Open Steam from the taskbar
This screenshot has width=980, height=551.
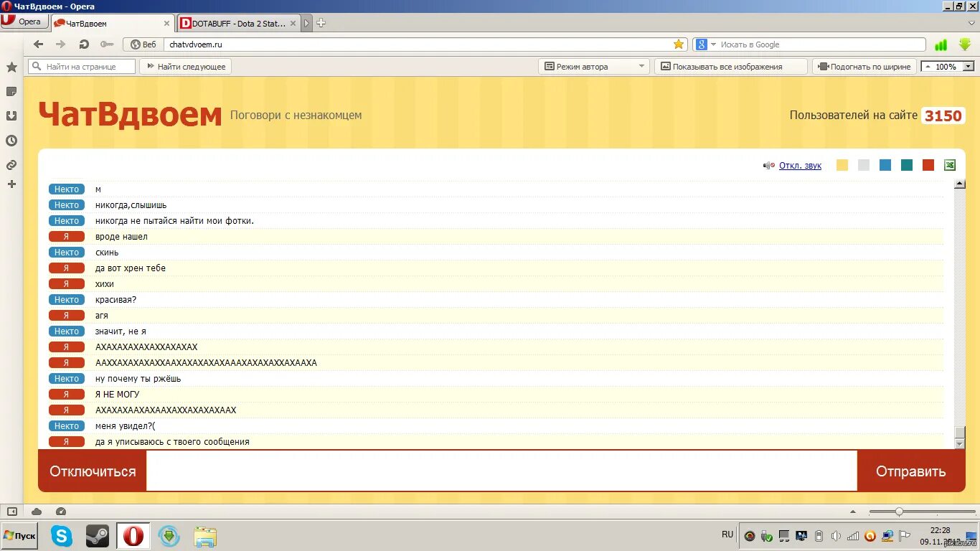click(98, 536)
